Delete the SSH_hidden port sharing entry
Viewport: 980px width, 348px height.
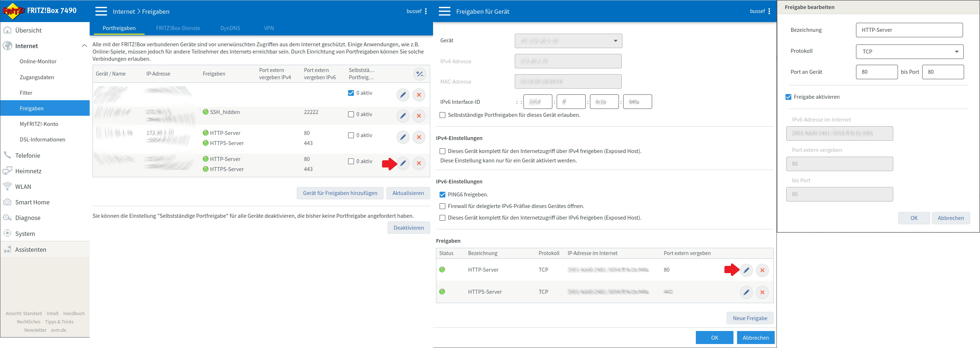click(x=419, y=116)
